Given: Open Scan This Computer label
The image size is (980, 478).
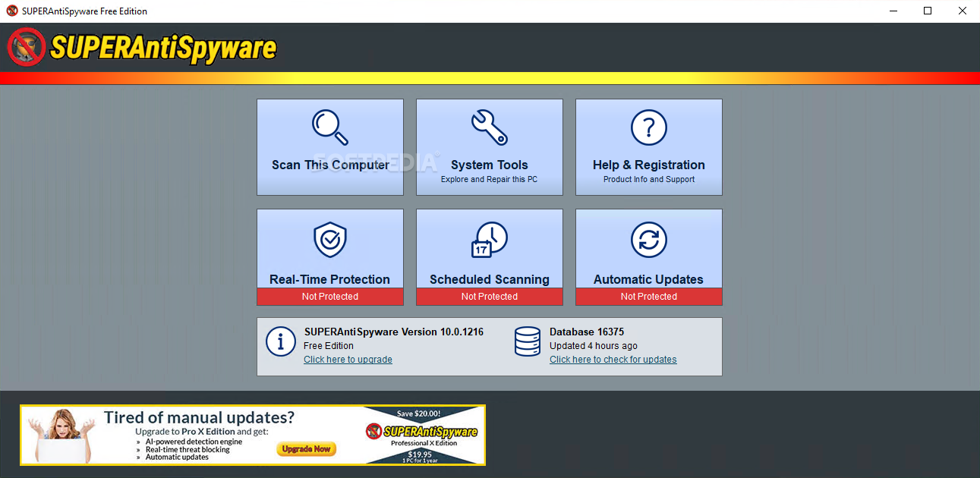Looking at the screenshot, I should 330,165.
